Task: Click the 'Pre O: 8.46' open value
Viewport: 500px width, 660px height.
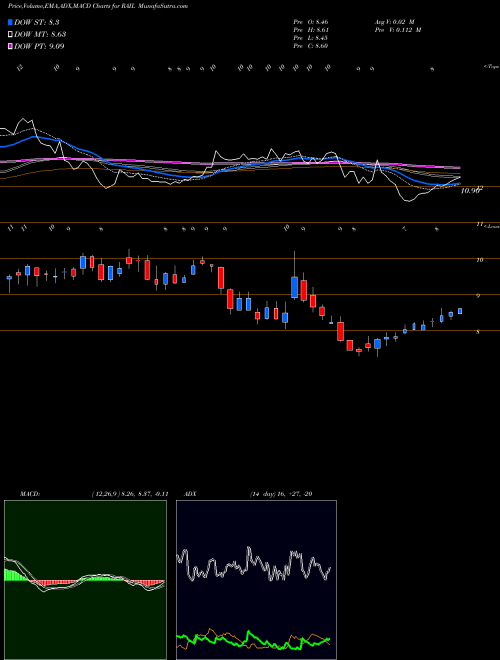Action: pyautogui.click(x=311, y=22)
